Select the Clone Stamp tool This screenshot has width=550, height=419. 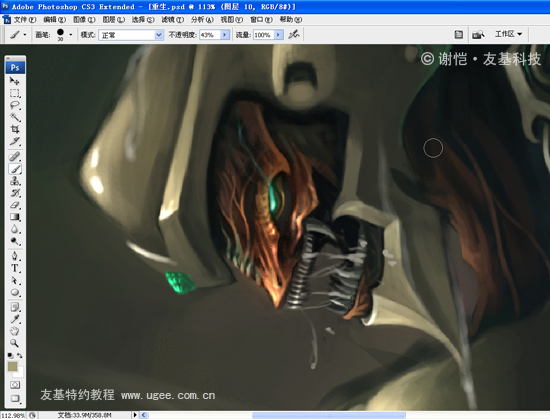[x=15, y=181]
